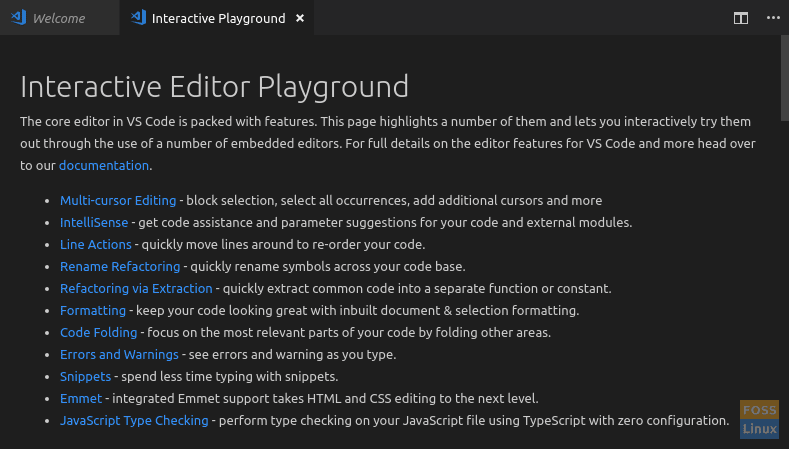This screenshot has width=789, height=449.
Task: Navigate to Code Folding section
Action: coord(98,333)
